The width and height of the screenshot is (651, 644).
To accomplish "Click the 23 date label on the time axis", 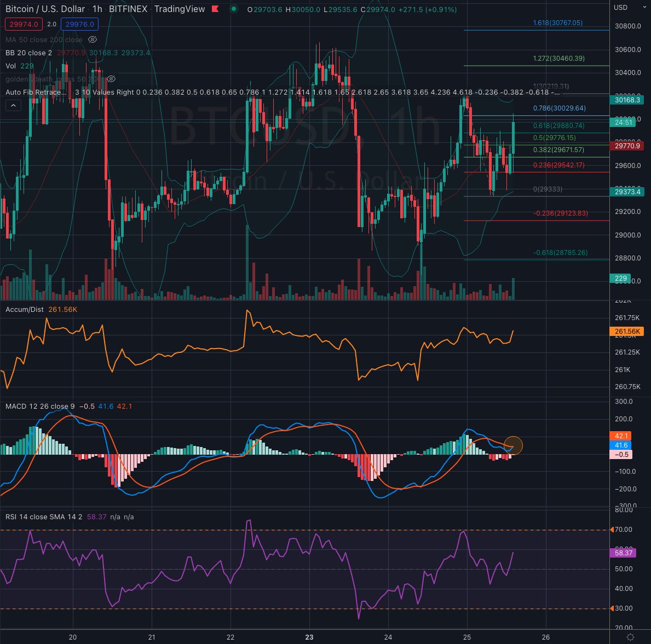I will pos(309,637).
